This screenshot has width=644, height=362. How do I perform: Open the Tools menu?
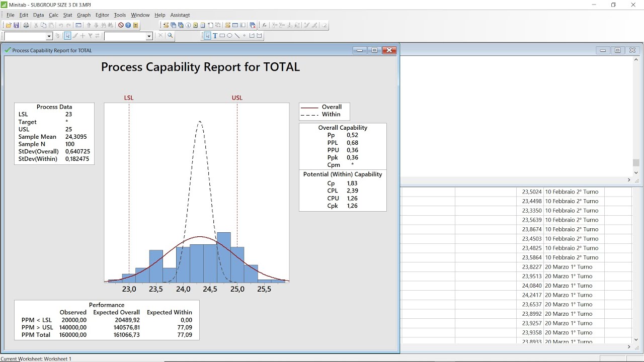click(x=120, y=15)
